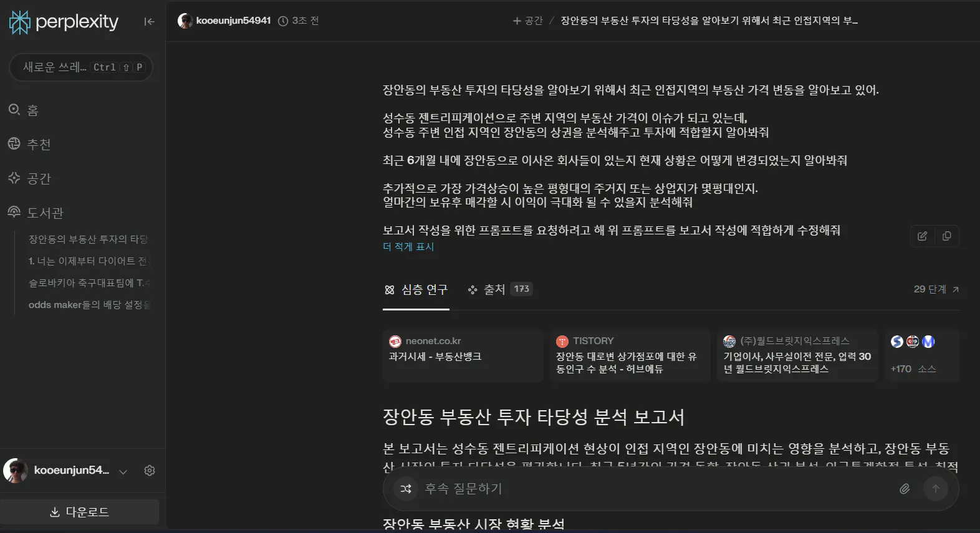
Task: Start a new thread (새로운 쓰레드)
Action: click(x=81, y=67)
